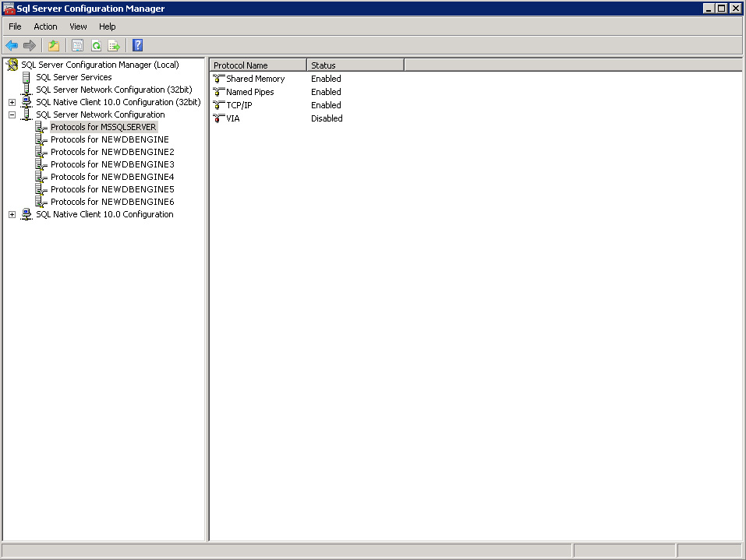746x560 pixels.
Task: Click the bottom SQL Native Client 10.0 Configuration label
Action: 104,214
